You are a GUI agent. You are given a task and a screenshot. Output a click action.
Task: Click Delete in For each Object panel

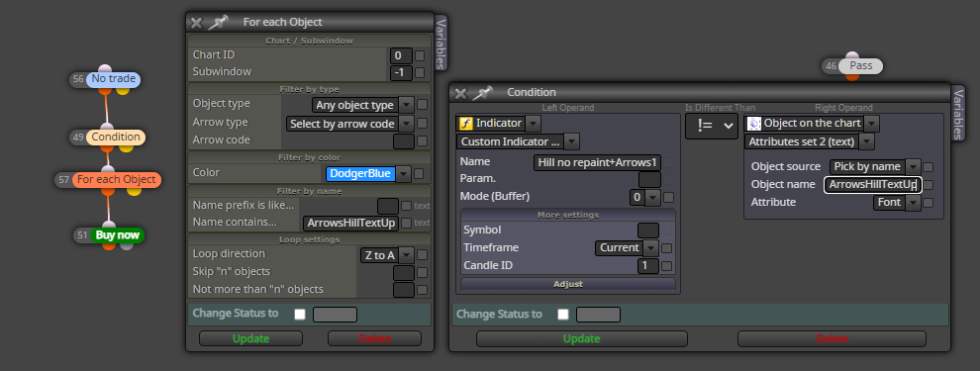click(374, 338)
